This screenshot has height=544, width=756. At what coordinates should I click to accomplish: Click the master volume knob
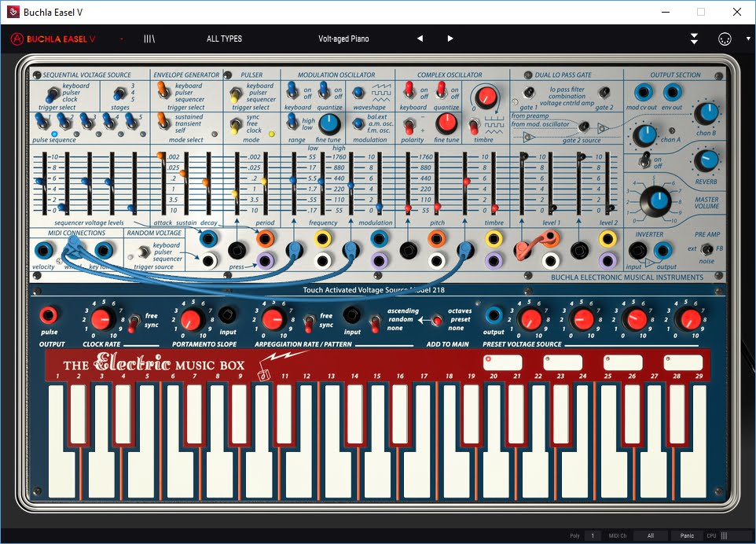click(655, 200)
